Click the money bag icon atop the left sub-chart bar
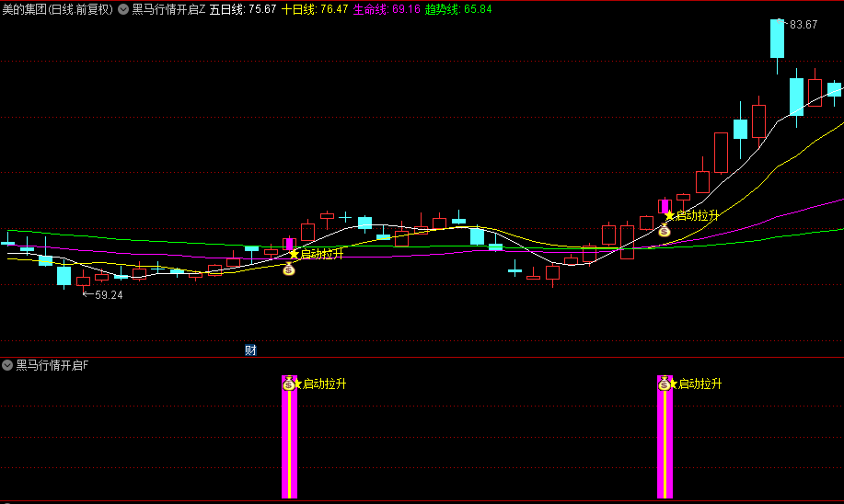This screenshot has width=844, height=504. click(288, 384)
